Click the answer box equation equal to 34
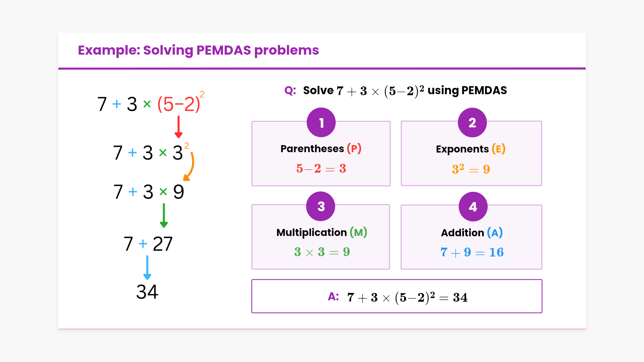Screen dimensions: 644x362 (407, 297)
